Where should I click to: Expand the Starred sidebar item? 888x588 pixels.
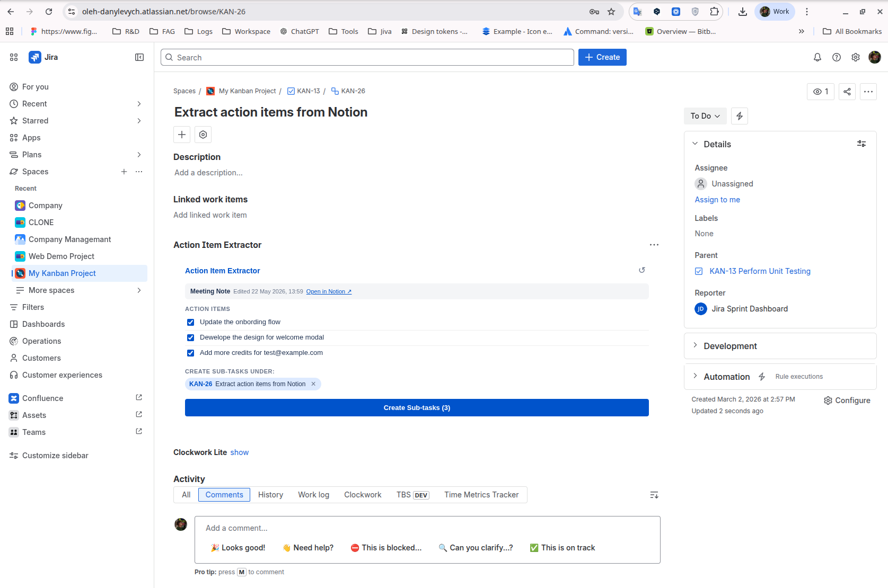[139, 121]
